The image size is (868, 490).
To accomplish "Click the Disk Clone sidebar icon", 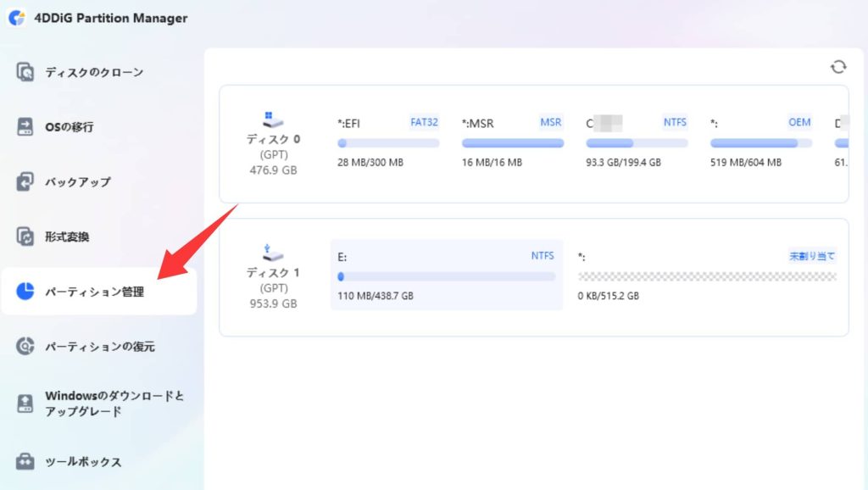I will pyautogui.click(x=25, y=72).
